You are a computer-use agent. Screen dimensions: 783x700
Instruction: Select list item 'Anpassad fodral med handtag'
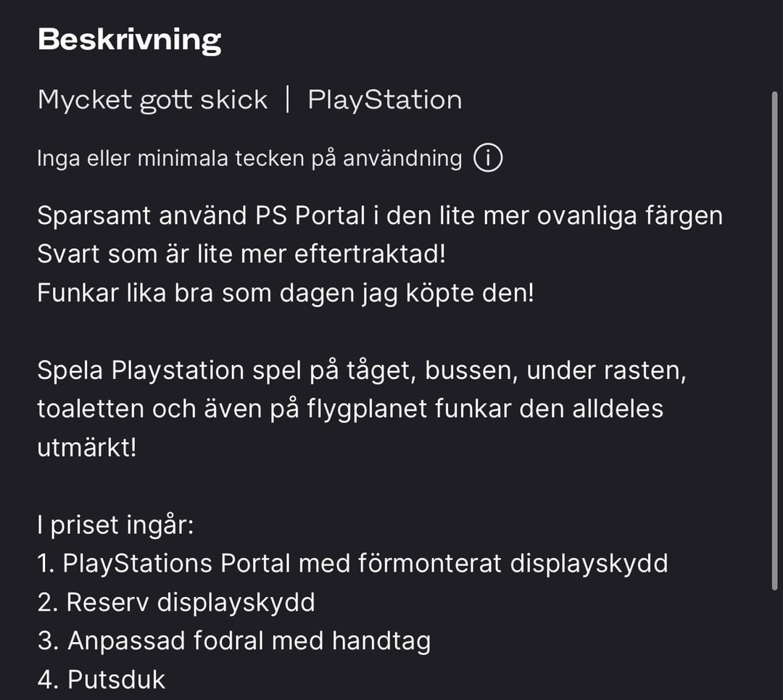point(233,641)
